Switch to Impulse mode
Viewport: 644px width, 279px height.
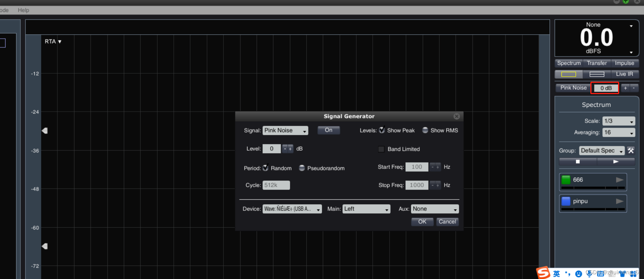point(625,63)
